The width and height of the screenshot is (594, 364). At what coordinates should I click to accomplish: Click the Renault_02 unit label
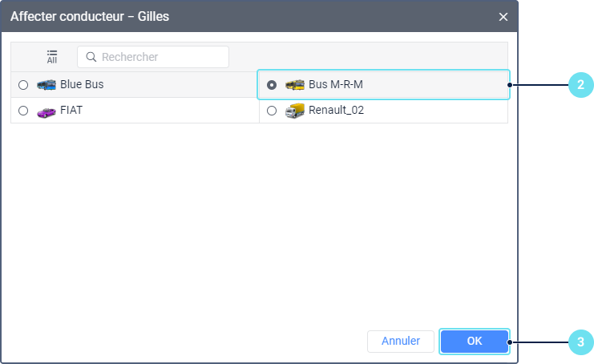[336, 110]
